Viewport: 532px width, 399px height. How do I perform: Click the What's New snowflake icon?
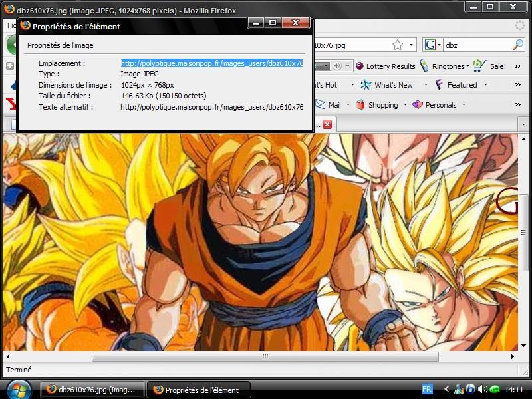coord(366,85)
